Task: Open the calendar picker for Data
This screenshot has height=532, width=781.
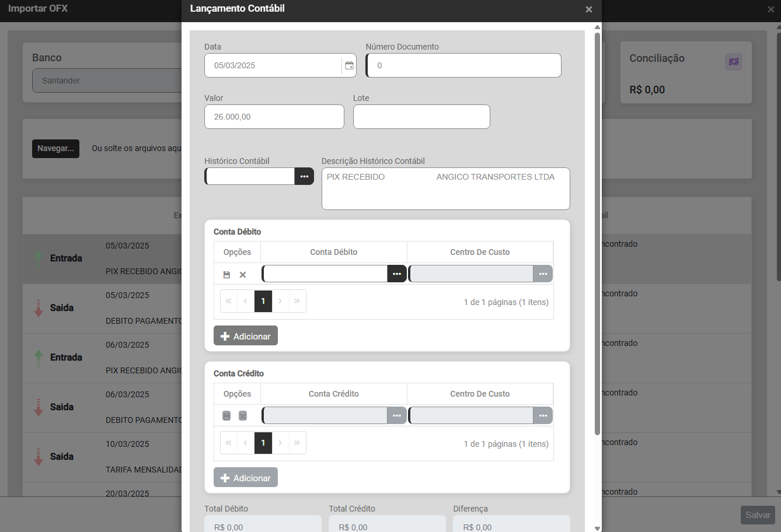Action: click(349, 65)
